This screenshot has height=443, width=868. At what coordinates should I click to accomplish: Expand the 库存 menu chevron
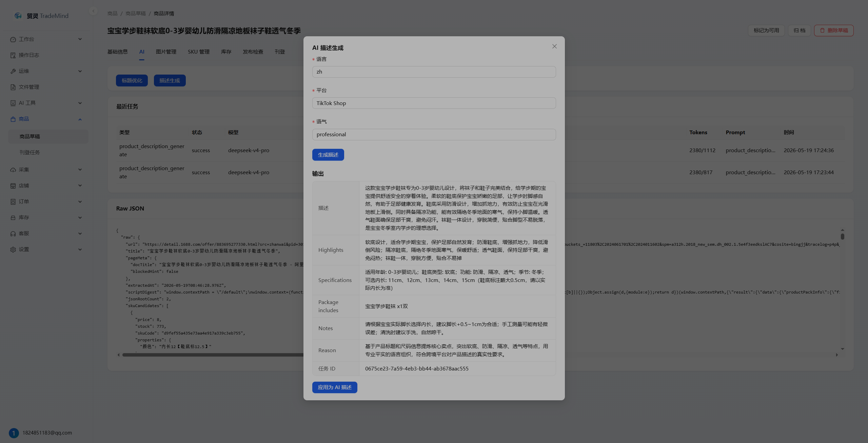click(x=80, y=218)
